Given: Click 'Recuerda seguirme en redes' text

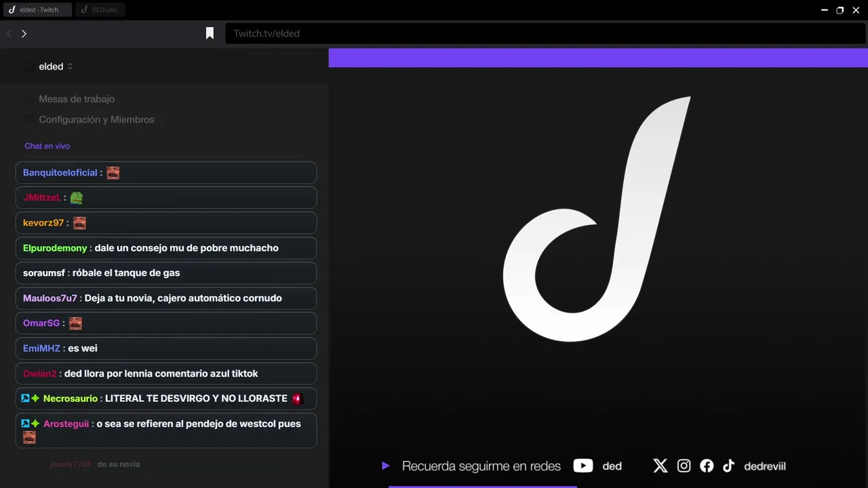Looking at the screenshot, I should click(481, 466).
